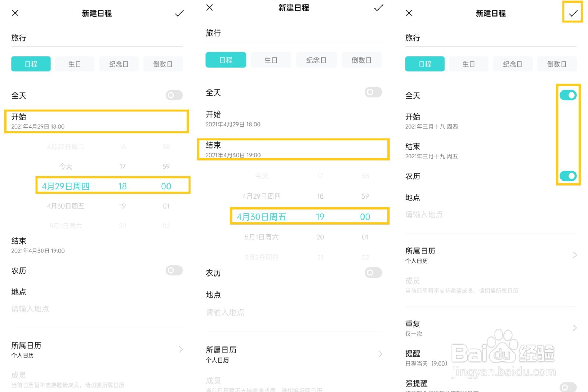Open the 重复 repeat options chevron
This screenshot has height=392, width=588.
pyautogui.click(x=575, y=328)
